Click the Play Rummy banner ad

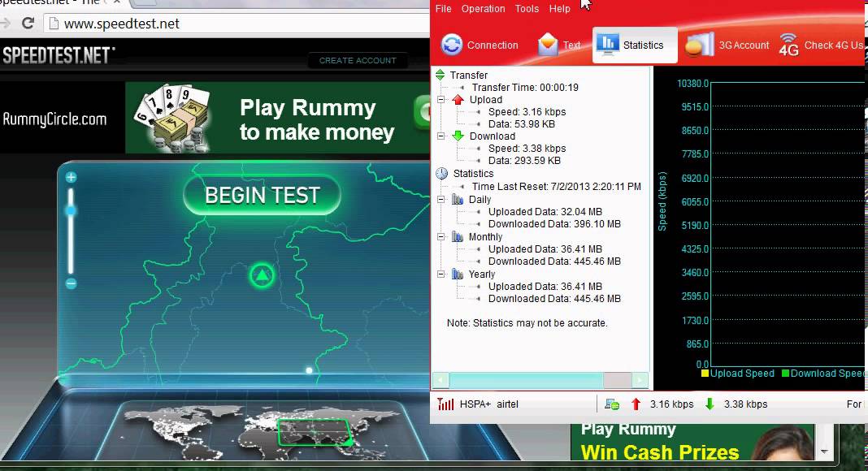[278, 118]
